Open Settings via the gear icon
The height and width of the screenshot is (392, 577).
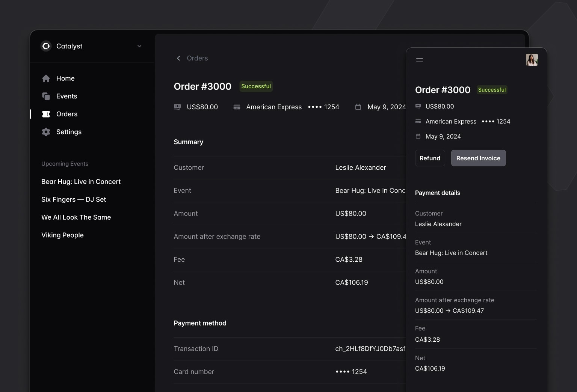46,132
